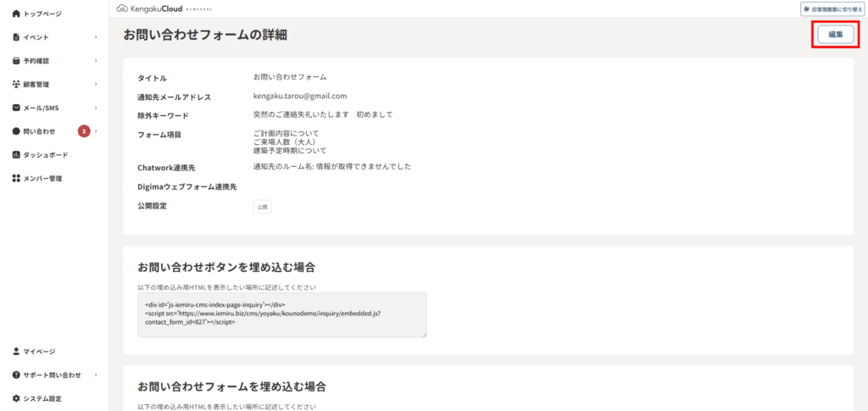Expand the 問い合わせ submenu chevron
868x411 pixels.
pos(96,131)
